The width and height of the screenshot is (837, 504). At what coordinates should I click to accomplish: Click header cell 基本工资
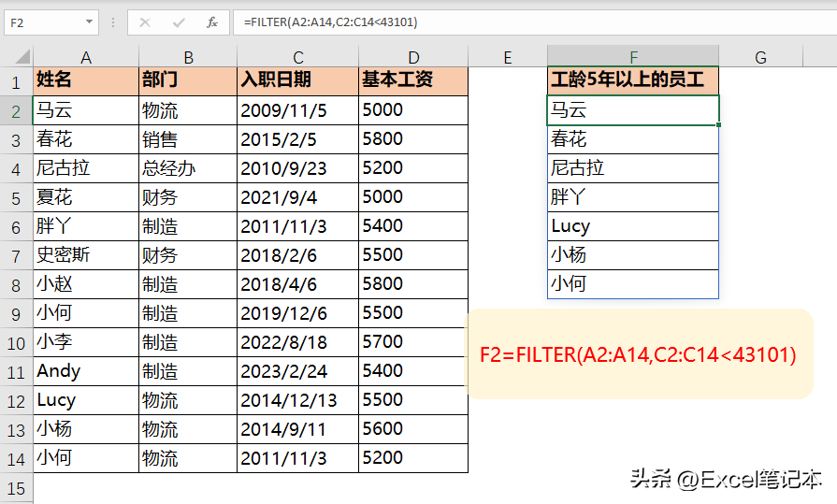point(413,81)
